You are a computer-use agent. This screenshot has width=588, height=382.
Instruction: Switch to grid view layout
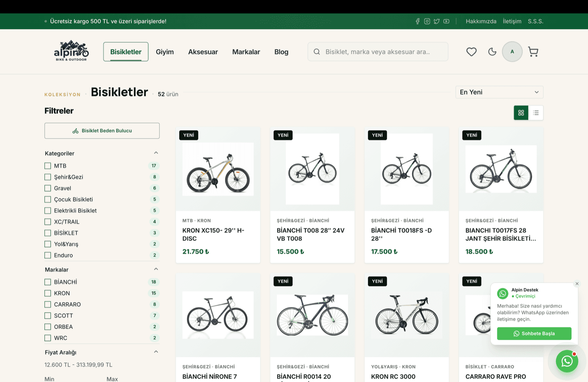521,113
